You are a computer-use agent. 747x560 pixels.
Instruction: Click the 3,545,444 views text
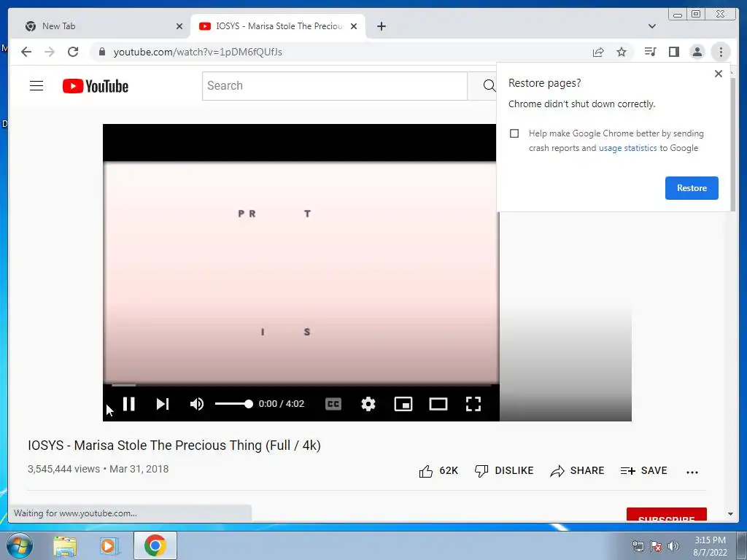tap(64, 469)
